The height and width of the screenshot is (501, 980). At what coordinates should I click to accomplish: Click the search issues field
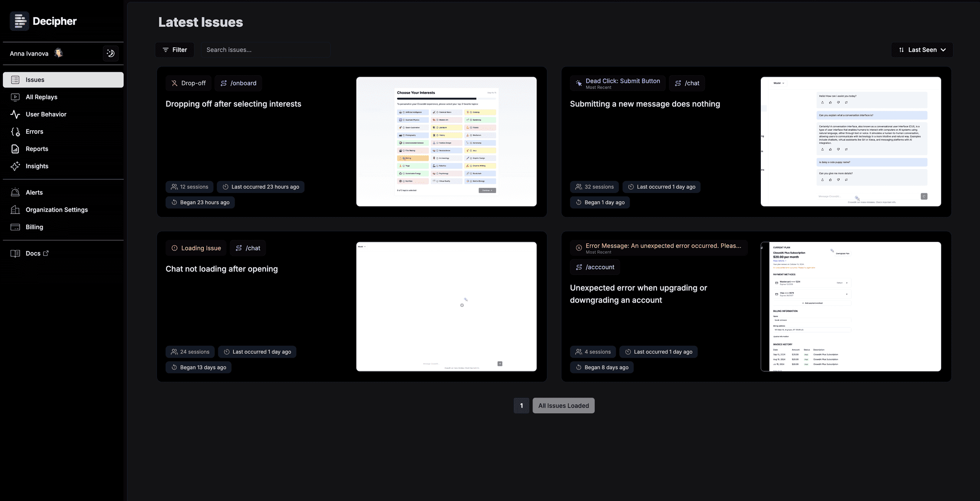click(x=266, y=49)
